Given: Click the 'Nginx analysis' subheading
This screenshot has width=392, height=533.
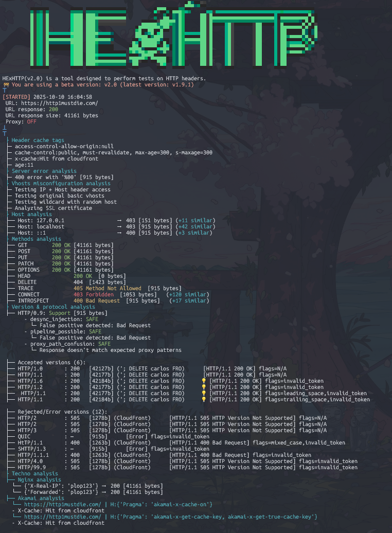Looking at the screenshot, I should click(40, 479).
